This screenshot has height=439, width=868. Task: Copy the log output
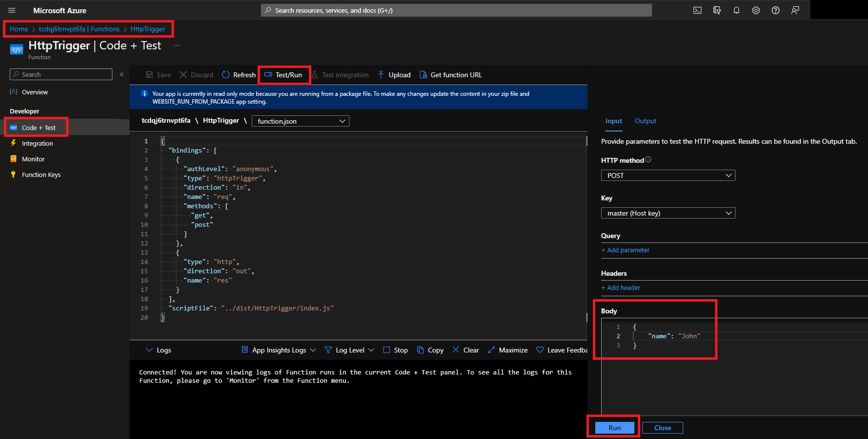[x=430, y=350]
